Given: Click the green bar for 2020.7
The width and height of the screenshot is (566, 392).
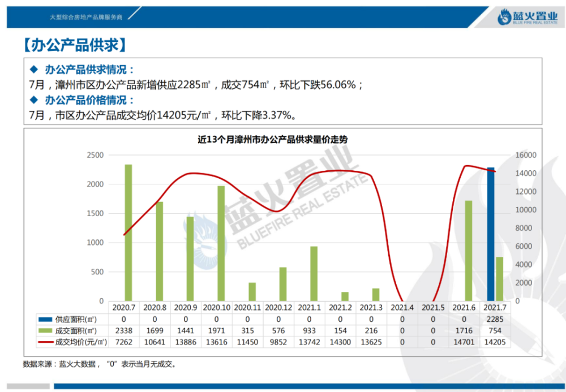Looking at the screenshot, I should click(x=128, y=232).
